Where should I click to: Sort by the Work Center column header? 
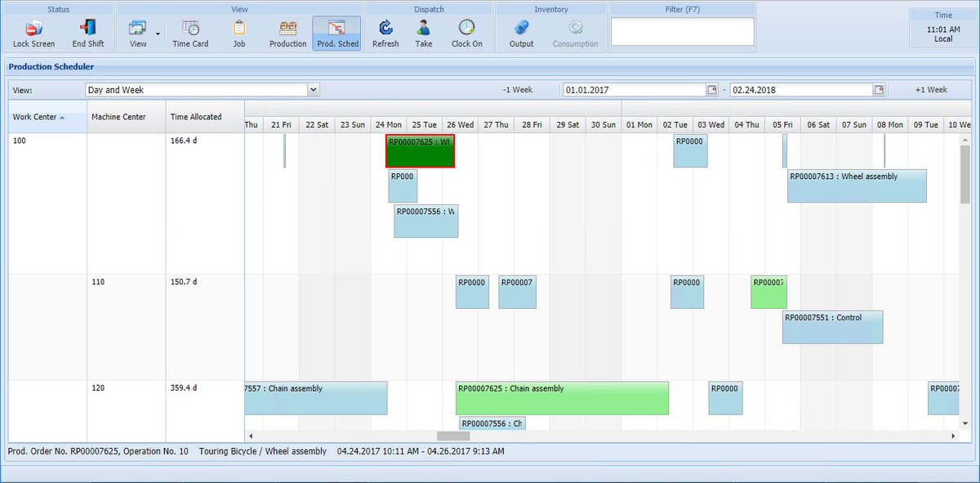tap(47, 117)
